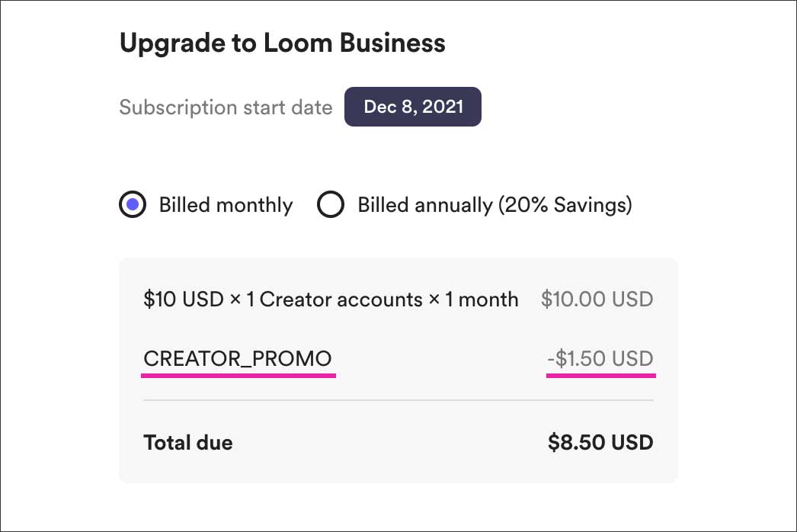797x532 pixels.
Task: Click the $8.50 USD total amount
Action: [x=600, y=442]
